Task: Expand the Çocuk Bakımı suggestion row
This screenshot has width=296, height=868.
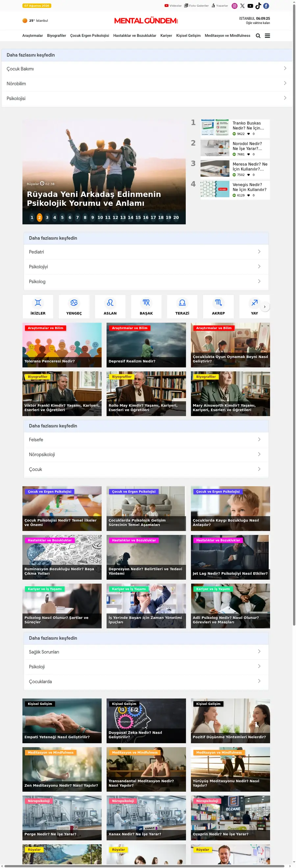Action: point(147,69)
